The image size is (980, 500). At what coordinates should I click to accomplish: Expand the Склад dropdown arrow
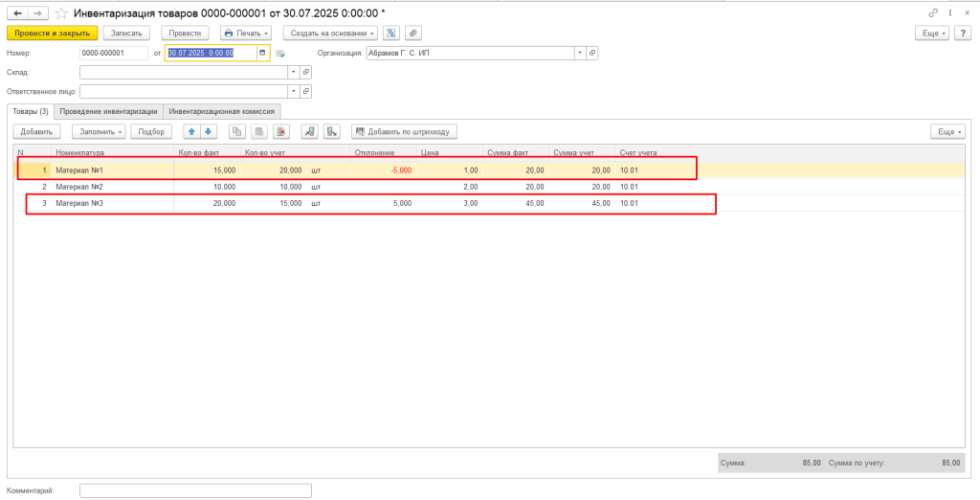pos(293,72)
